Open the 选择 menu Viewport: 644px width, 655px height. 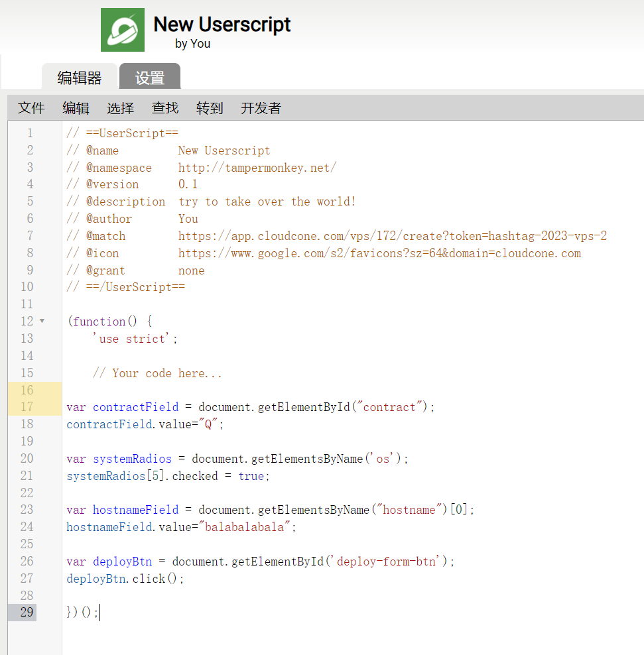pyautogui.click(x=120, y=108)
